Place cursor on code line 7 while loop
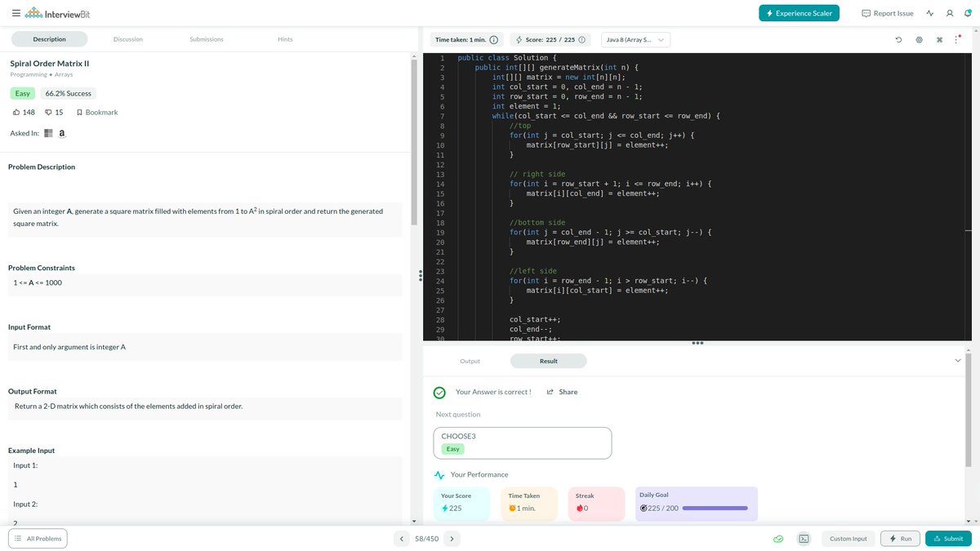Screen dimensions: 980x551 pyautogui.click(x=605, y=116)
